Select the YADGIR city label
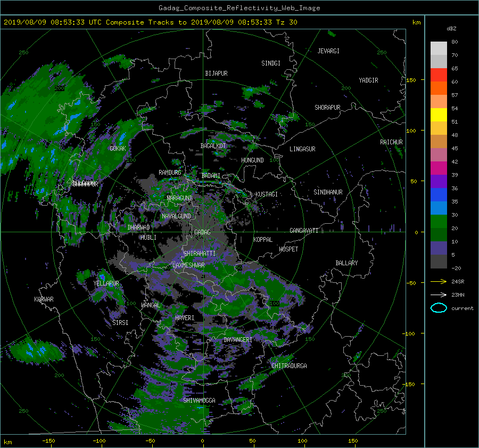Viewport: 479px width, 448px height. click(x=368, y=80)
